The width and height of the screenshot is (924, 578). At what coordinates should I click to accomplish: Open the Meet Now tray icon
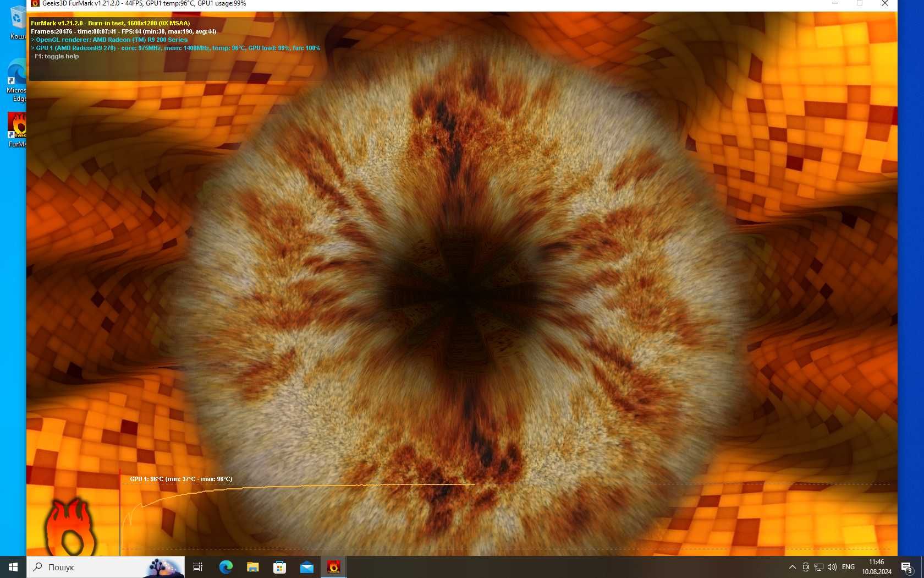click(806, 567)
